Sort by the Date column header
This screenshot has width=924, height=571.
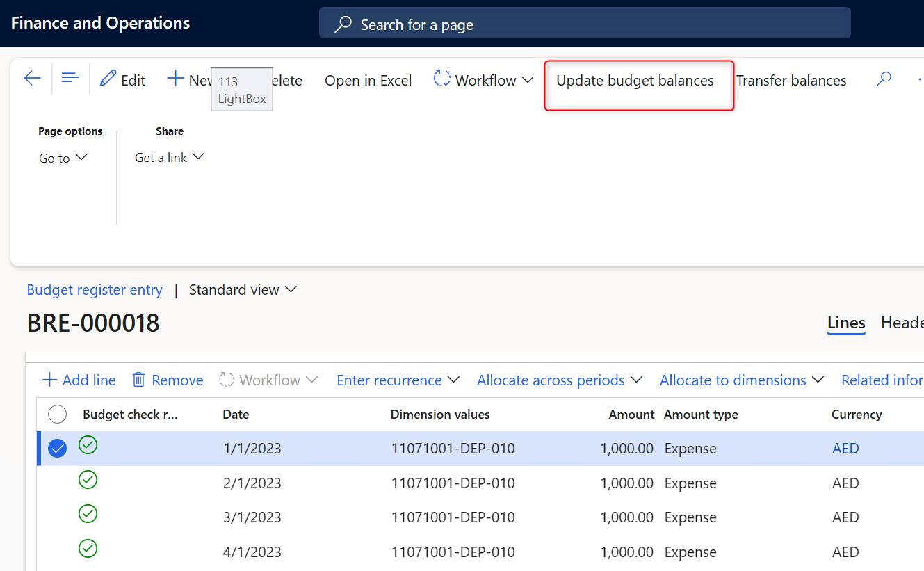236,415
